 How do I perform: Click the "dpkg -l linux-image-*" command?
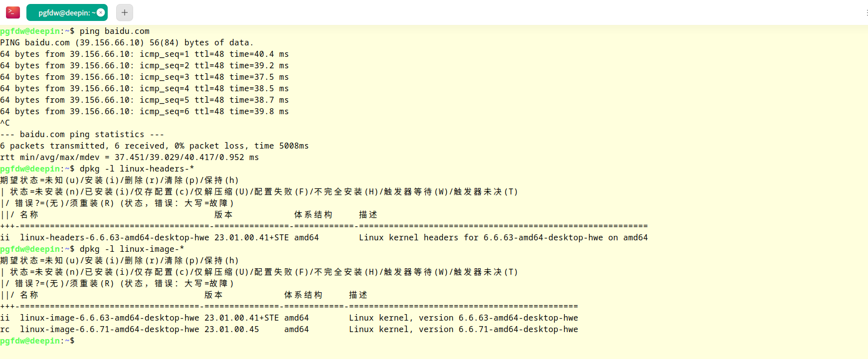point(132,249)
